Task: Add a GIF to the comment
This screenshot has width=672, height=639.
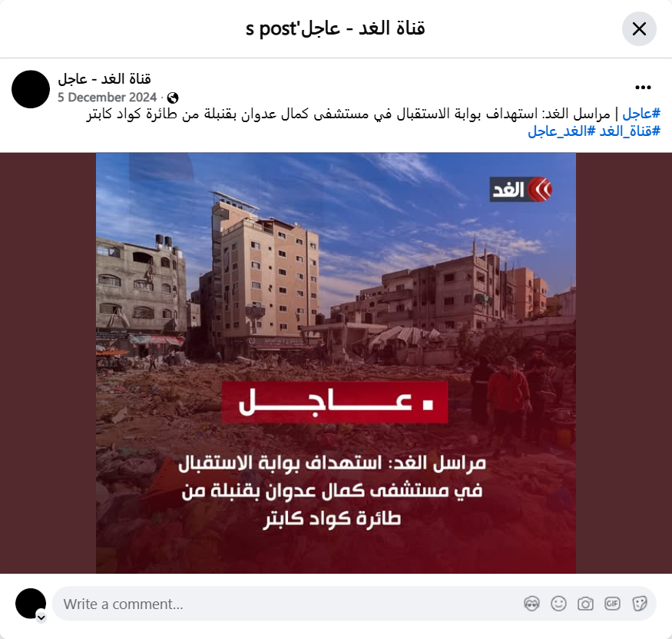Action: (612, 604)
